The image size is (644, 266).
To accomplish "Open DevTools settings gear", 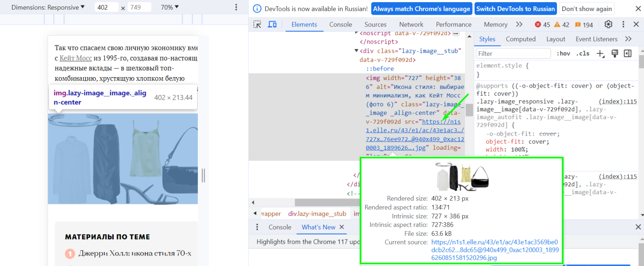I will 608,24.
